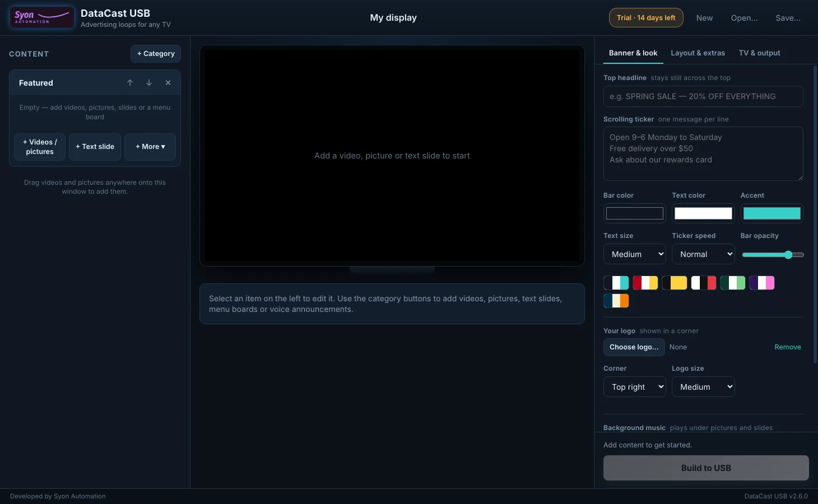Apply the red, white and yellow preset
818x504 pixels.
pos(645,283)
